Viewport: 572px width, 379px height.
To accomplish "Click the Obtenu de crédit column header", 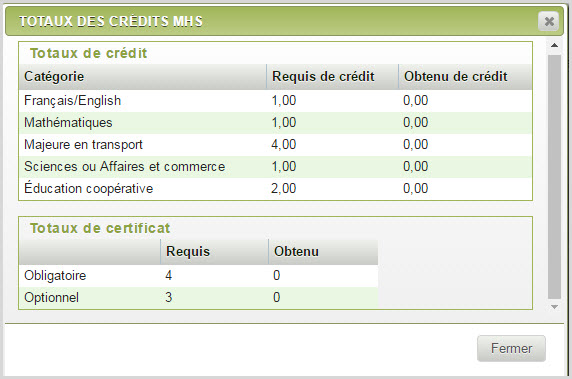I will click(x=465, y=77).
